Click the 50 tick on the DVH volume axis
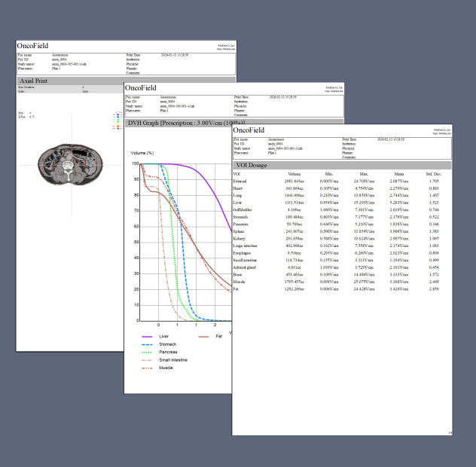 coord(136,242)
